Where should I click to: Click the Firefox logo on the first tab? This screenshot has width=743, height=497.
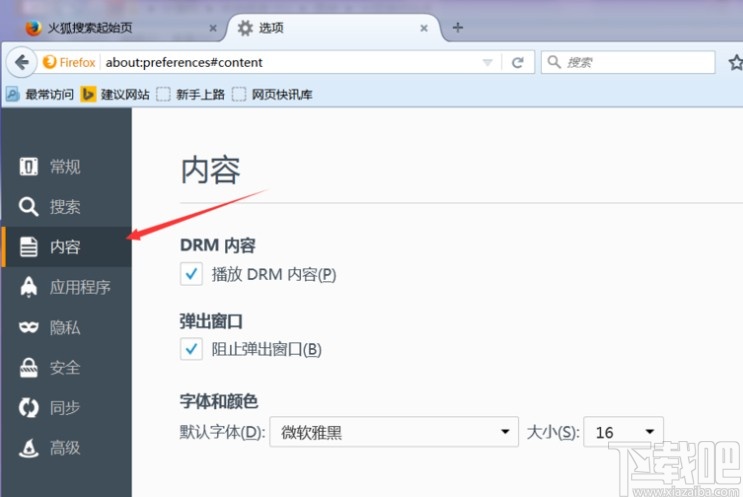[x=33, y=28]
